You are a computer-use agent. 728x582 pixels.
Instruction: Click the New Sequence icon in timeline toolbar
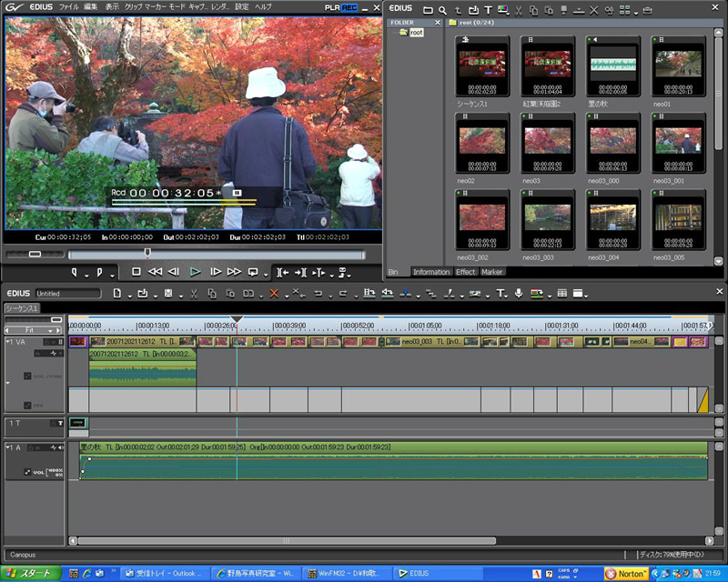tap(117, 294)
